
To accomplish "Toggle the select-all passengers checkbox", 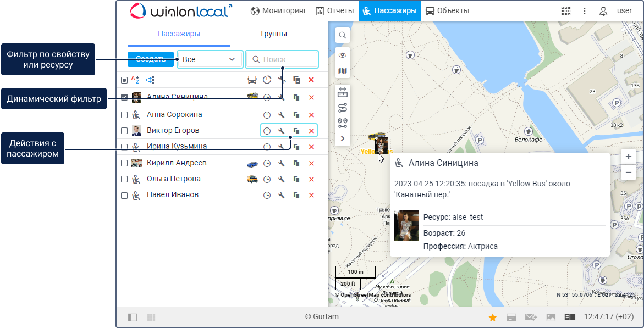I will [x=124, y=80].
